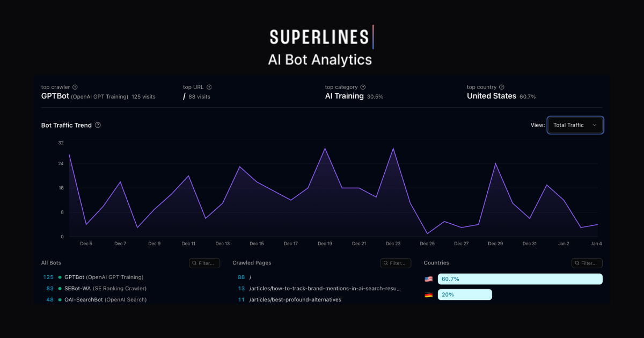Click the help icon beside "top URL"
The width and height of the screenshot is (644, 338).
pyautogui.click(x=209, y=87)
